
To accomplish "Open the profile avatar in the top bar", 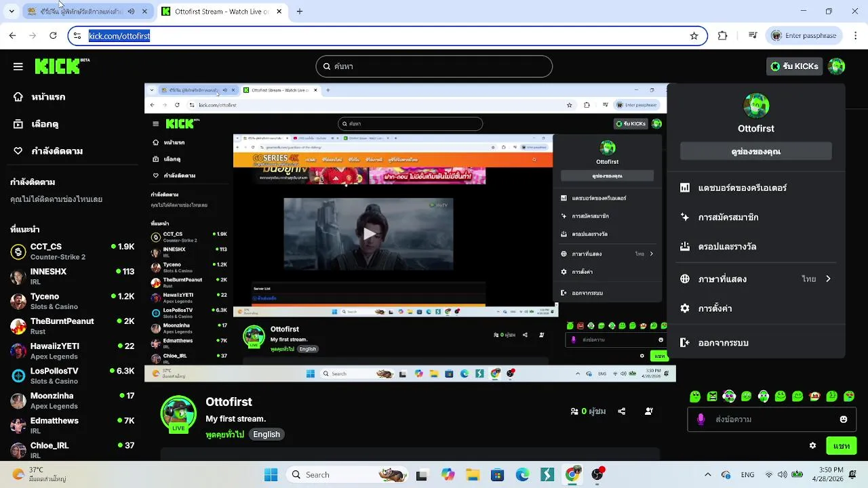I will [x=837, y=66].
